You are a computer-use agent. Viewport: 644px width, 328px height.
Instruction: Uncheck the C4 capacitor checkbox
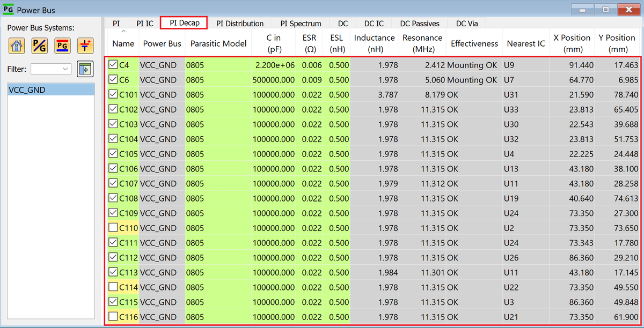tap(113, 65)
